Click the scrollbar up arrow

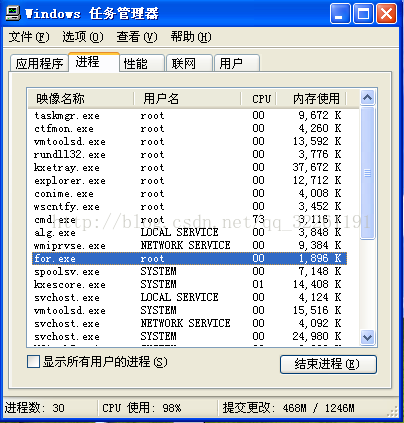[x=367, y=98]
